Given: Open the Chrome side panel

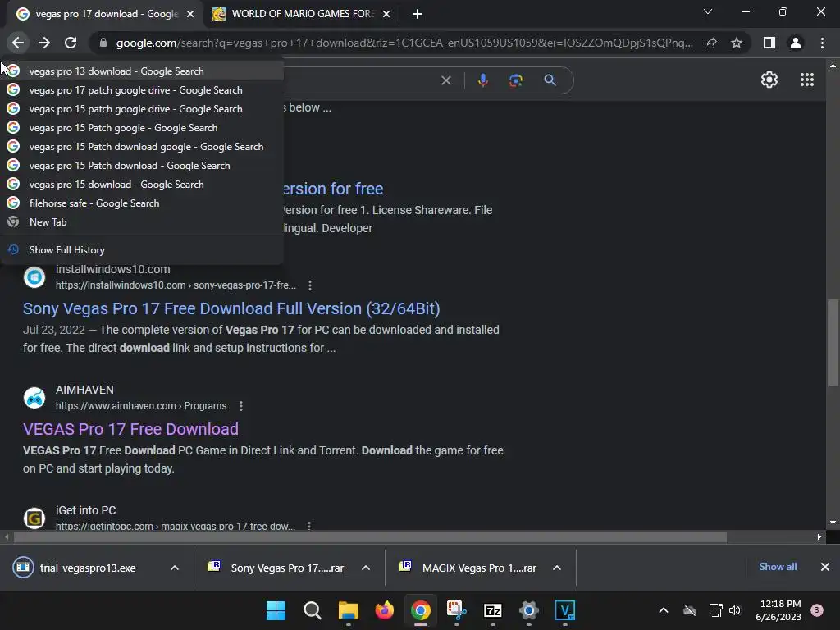Looking at the screenshot, I should [769, 43].
